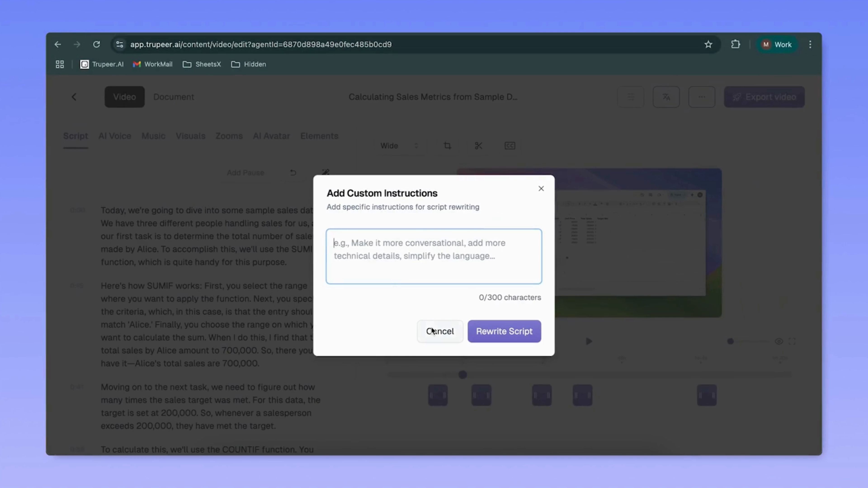Image resolution: width=868 pixels, height=488 pixels.
Task: Toggle fullscreen preview mode
Action: (793, 341)
